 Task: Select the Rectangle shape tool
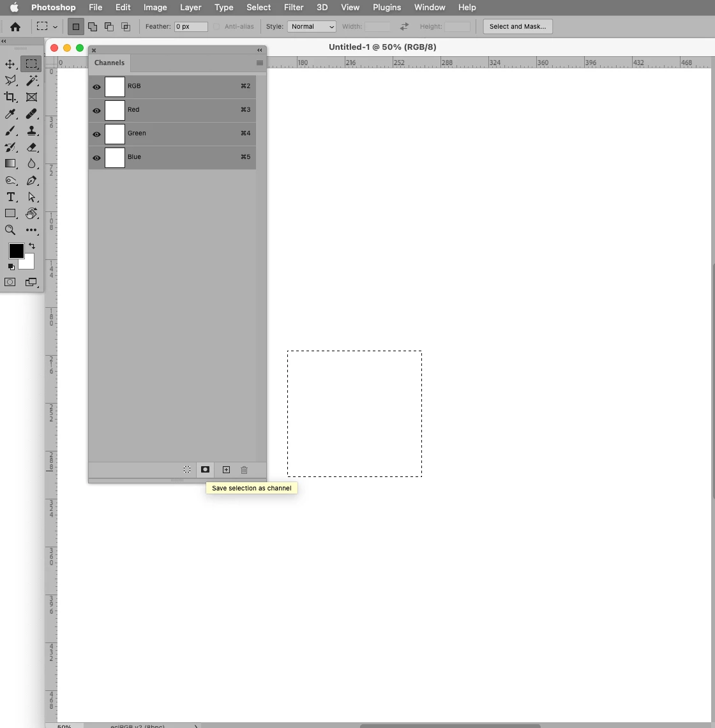tap(10, 213)
